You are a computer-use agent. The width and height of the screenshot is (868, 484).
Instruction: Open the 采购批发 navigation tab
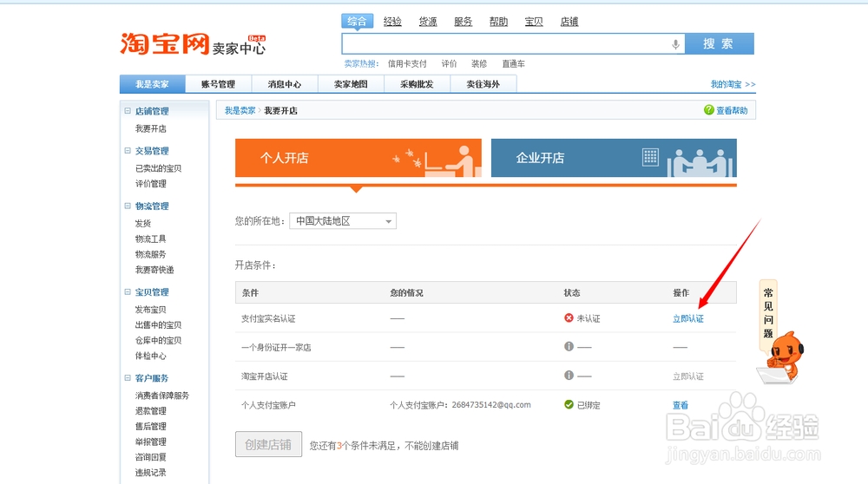417,84
